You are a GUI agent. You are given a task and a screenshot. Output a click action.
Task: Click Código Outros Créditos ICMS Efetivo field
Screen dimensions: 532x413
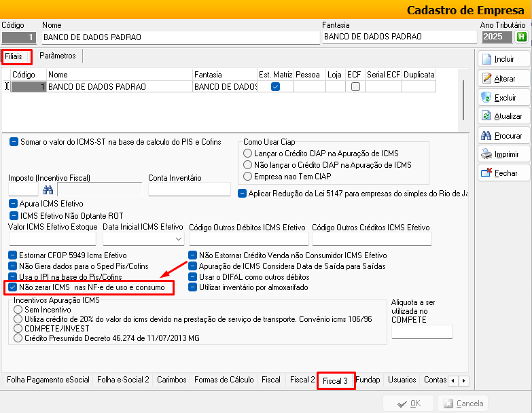pyautogui.click(x=372, y=238)
